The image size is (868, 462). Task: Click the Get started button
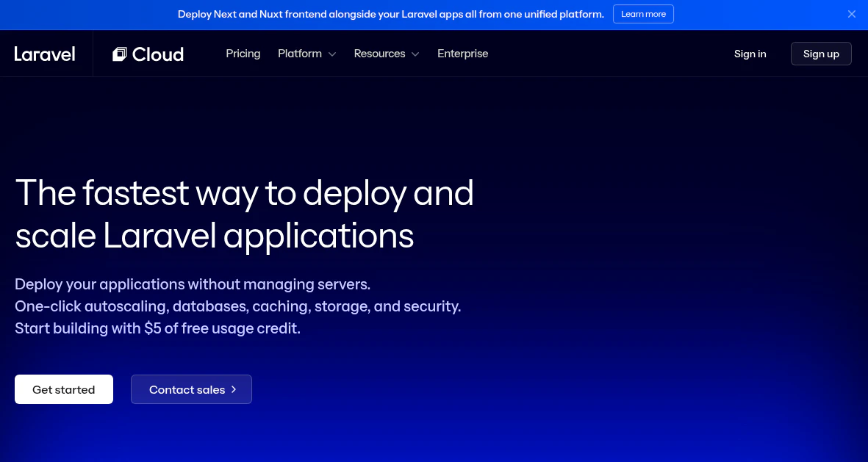point(64,389)
